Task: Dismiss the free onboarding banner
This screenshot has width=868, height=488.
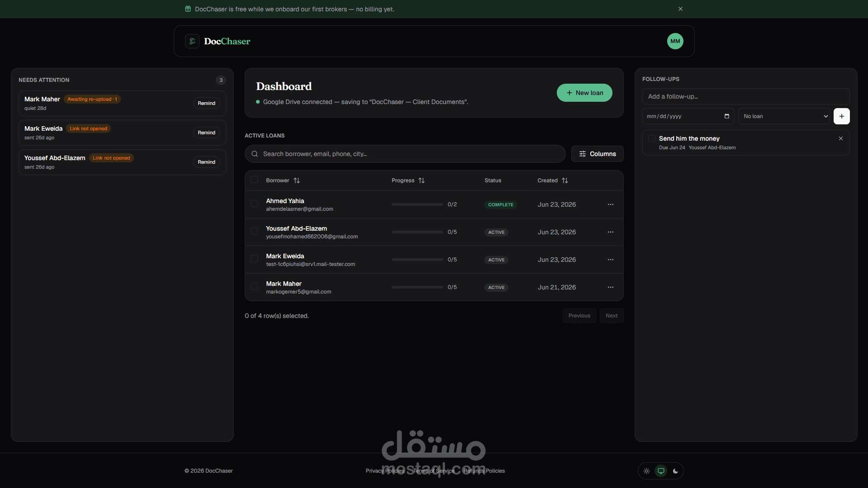Action: pyautogui.click(x=680, y=9)
